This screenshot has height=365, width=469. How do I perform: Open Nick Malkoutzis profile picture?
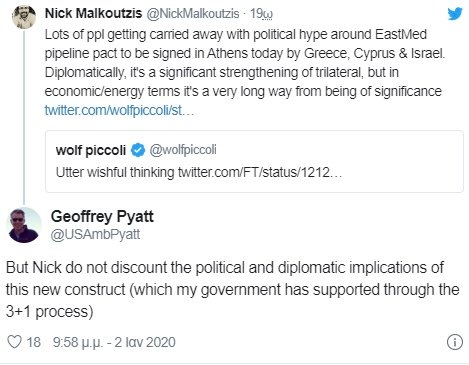(x=24, y=17)
